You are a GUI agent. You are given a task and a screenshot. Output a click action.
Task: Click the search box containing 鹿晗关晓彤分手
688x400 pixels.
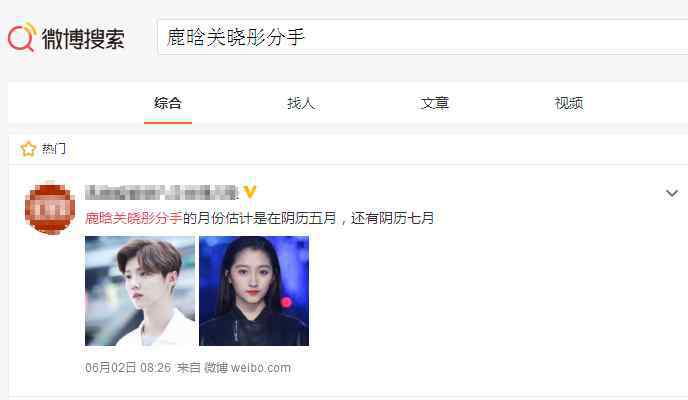tap(423, 37)
